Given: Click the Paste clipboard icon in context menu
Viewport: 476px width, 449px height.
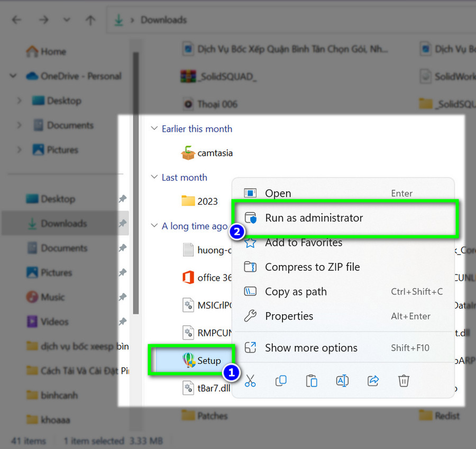Looking at the screenshot, I should 312,380.
